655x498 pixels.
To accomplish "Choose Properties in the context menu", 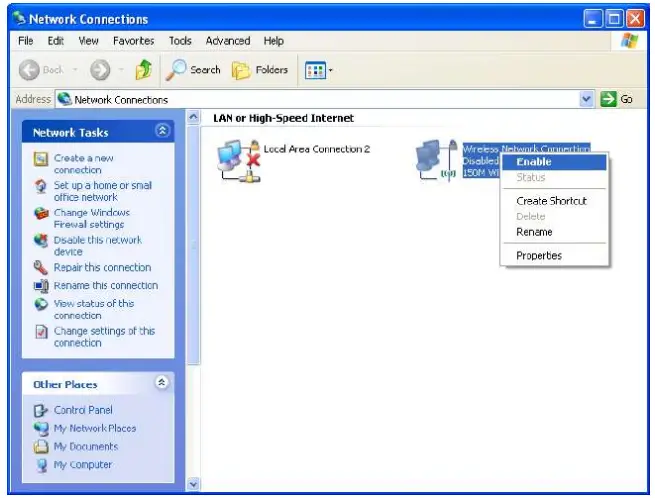I will click(x=554, y=256).
